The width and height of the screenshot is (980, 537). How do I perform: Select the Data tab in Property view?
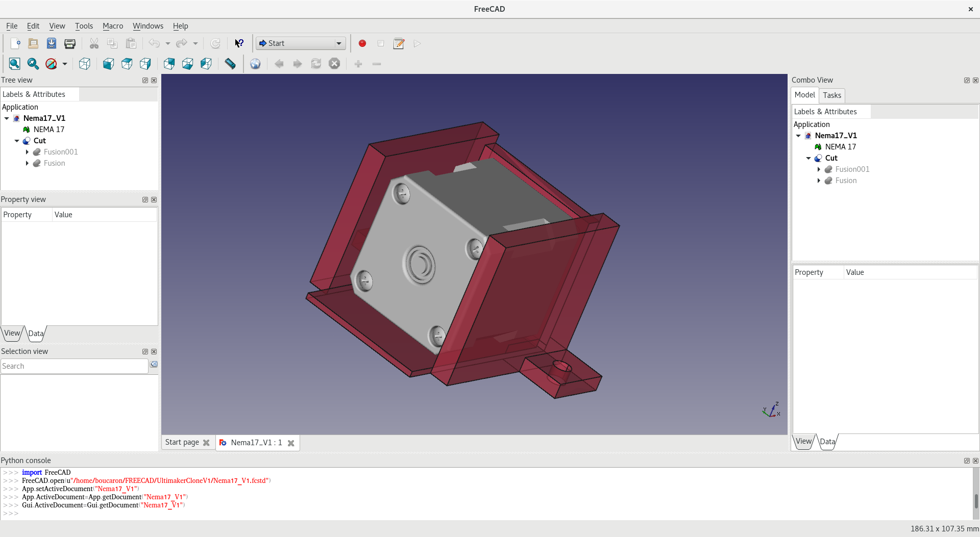click(x=36, y=334)
